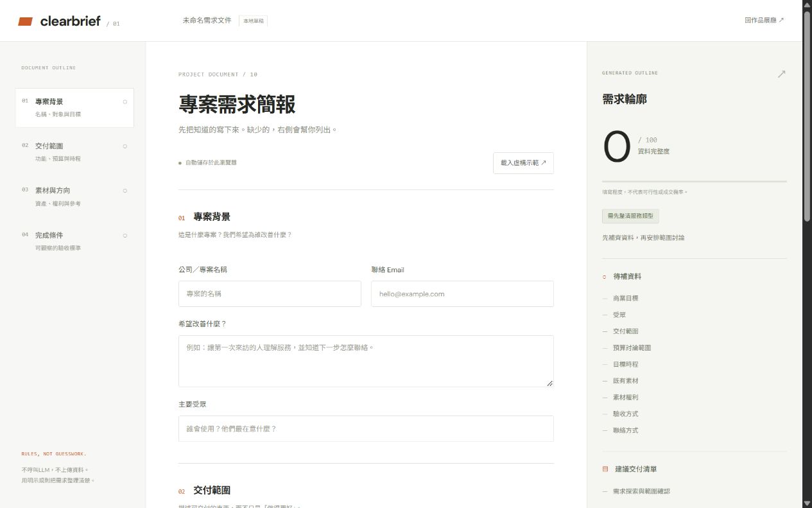This screenshot has width=812, height=508.
Task: Click 預算討論範圍 in the 待補資料 list
Action: [632, 348]
